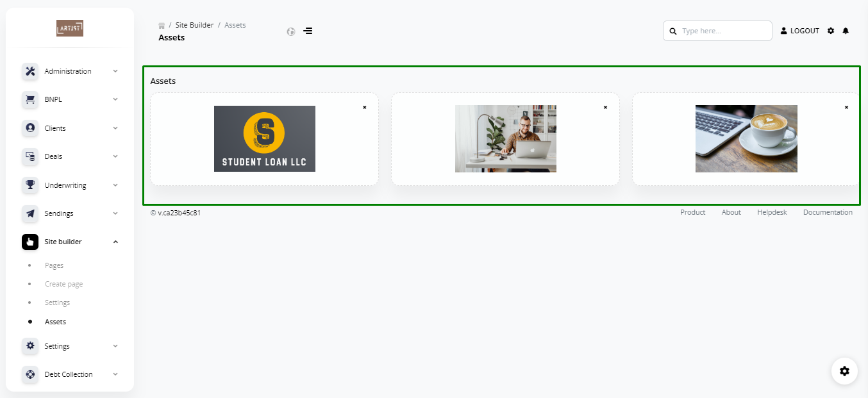This screenshot has height=398, width=868.
Task: Click the Clients person icon
Action: tap(30, 128)
